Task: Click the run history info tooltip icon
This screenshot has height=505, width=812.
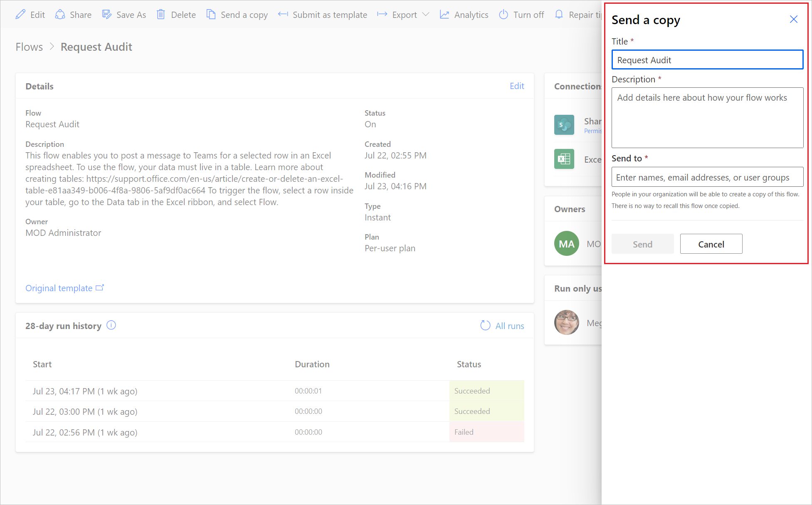Action: click(x=112, y=325)
